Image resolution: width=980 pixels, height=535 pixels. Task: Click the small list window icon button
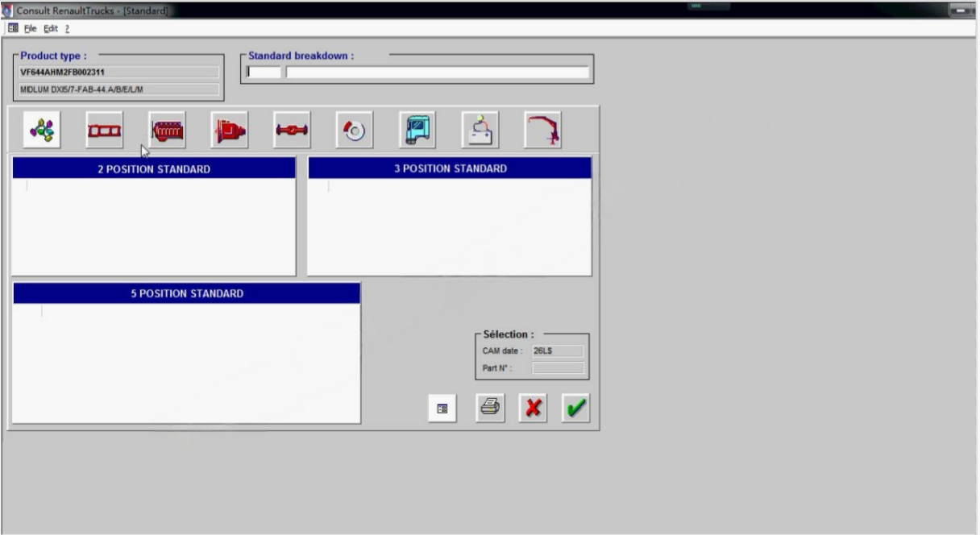[442, 409]
